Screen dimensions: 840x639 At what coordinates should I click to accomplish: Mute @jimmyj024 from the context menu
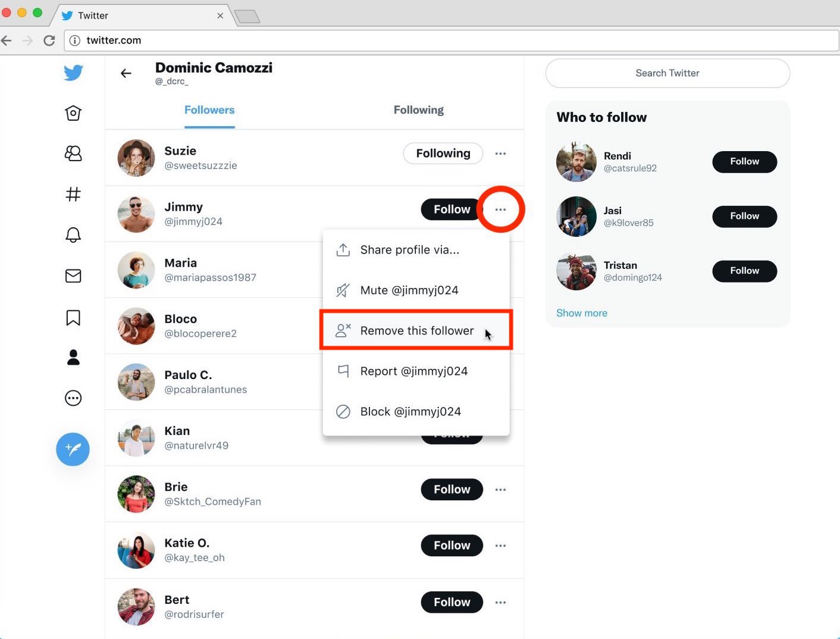[409, 290]
